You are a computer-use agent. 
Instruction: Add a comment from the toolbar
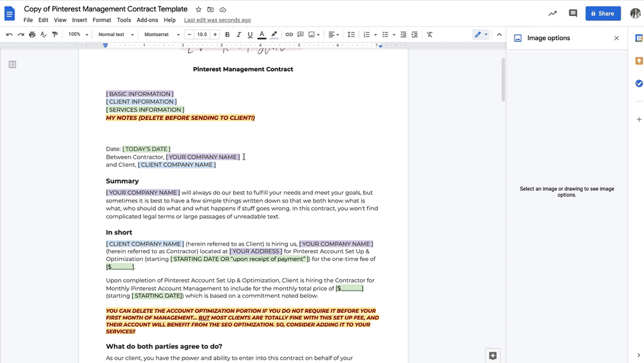pyautogui.click(x=300, y=35)
